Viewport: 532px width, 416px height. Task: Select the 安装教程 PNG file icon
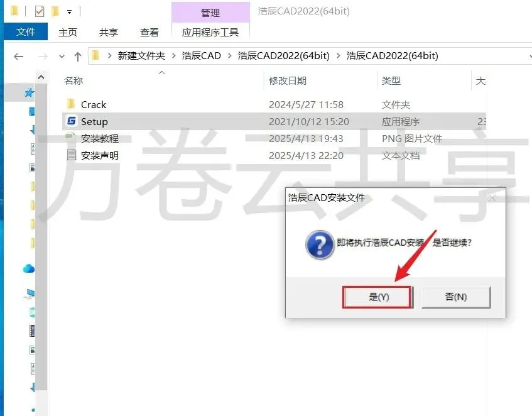pos(71,138)
